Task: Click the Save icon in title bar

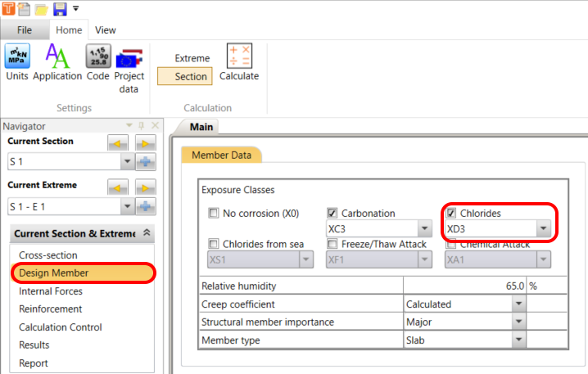Action: point(60,9)
